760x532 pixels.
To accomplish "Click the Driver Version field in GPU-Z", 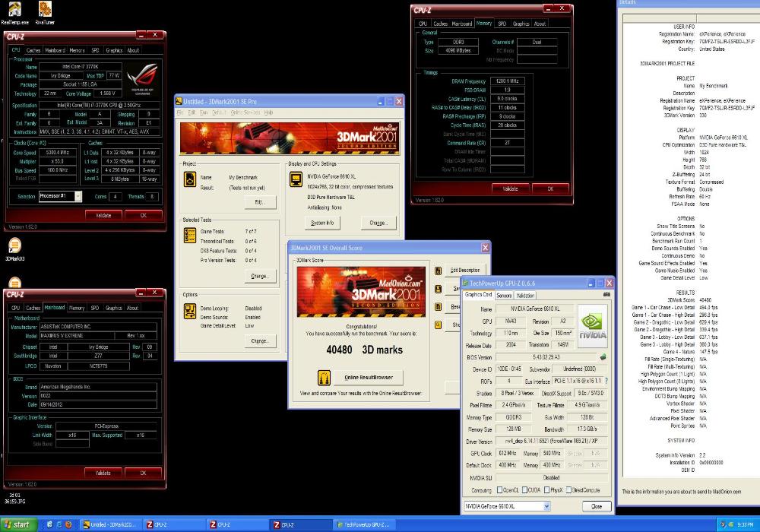I will (x=550, y=442).
